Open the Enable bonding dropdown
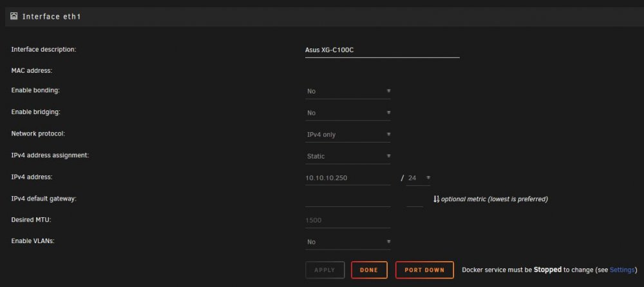Image resolution: width=644 pixels, height=287 pixels. pos(348,91)
